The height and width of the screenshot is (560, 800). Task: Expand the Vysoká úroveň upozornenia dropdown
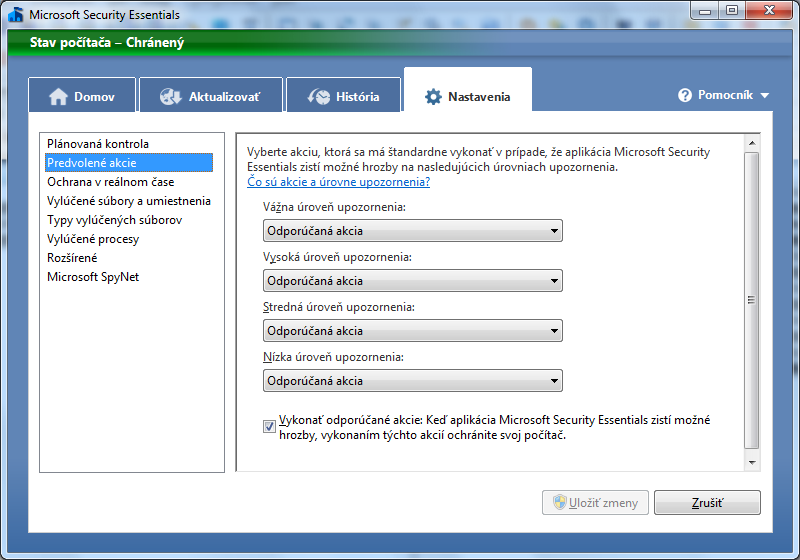(412, 281)
